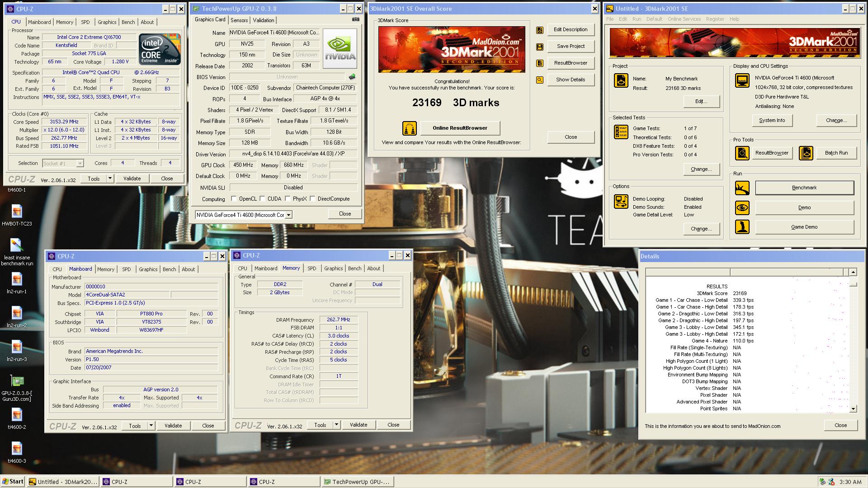Click the taskbar clock showing 3:30 AM
The height and width of the screenshot is (488, 868).
[x=850, y=482]
